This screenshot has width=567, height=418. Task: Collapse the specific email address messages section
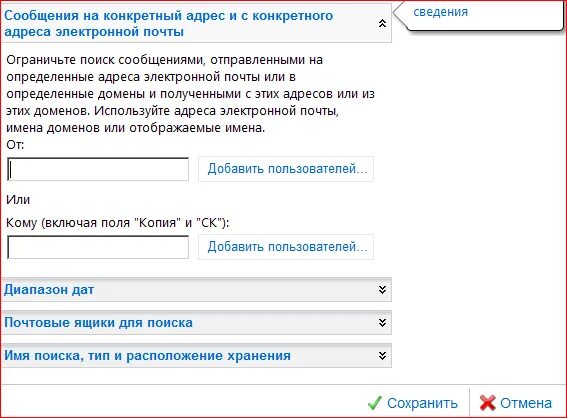point(382,24)
